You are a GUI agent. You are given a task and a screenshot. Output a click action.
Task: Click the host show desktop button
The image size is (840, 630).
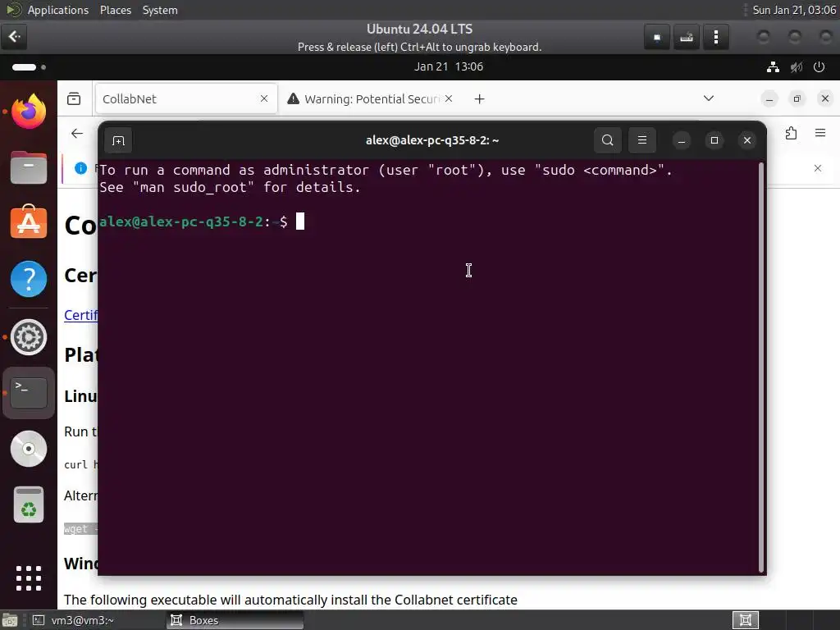click(x=10, y=620)
